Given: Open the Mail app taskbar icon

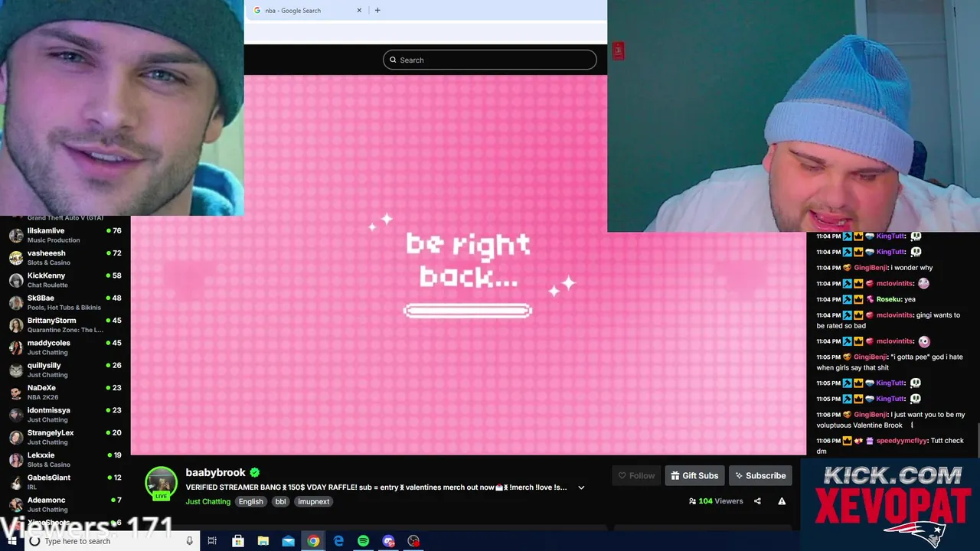Looking at the screenshot, I should 288,541.
